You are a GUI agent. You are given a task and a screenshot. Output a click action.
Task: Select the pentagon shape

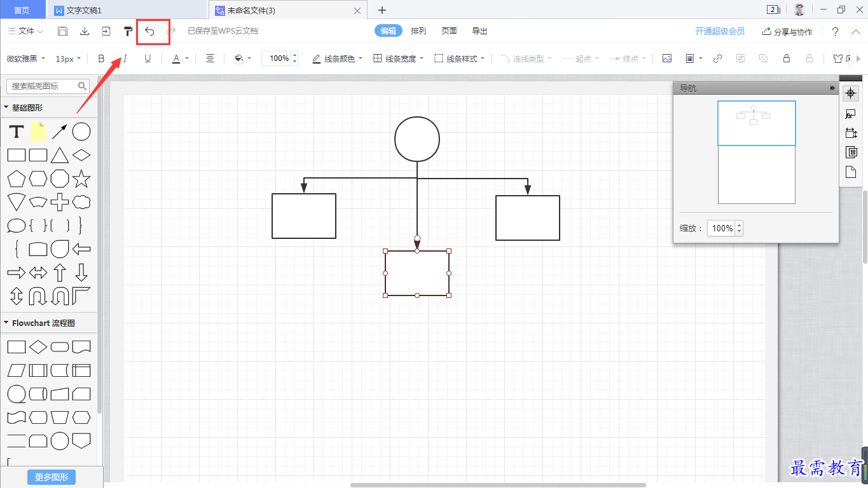click(17, 179)
